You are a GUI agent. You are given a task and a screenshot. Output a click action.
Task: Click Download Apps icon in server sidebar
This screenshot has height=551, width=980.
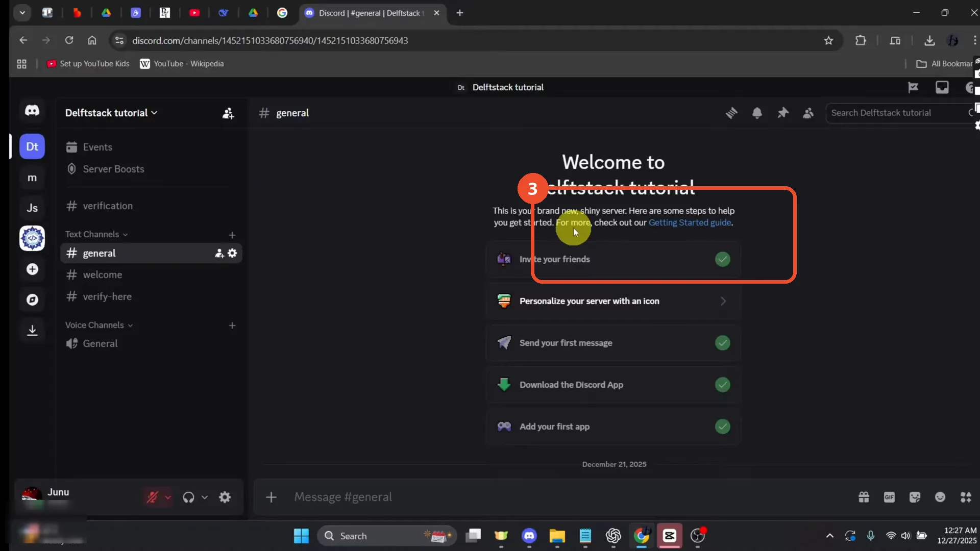click(32, 330)
